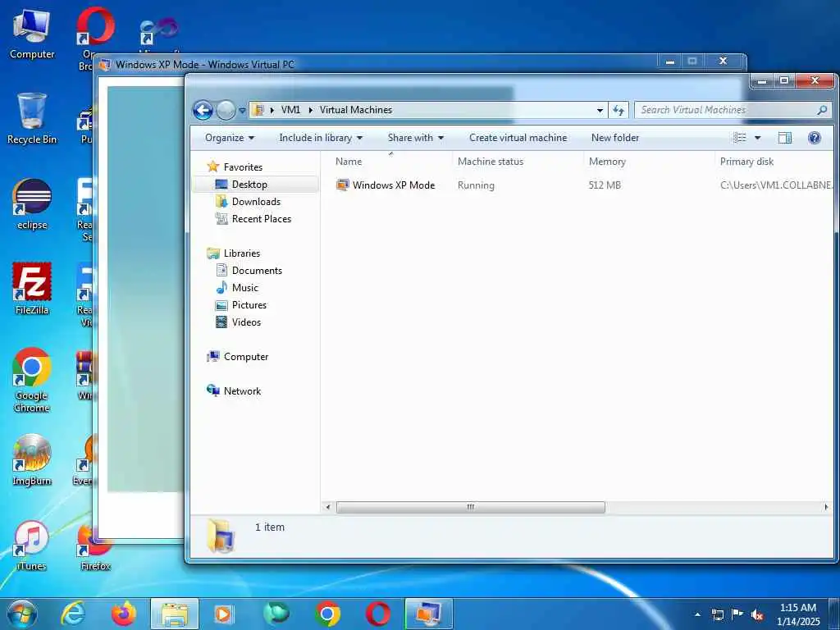Open the Explorer help question-mark icon
The width and height of the screenshot is (840, 630).
pos(815,138)
